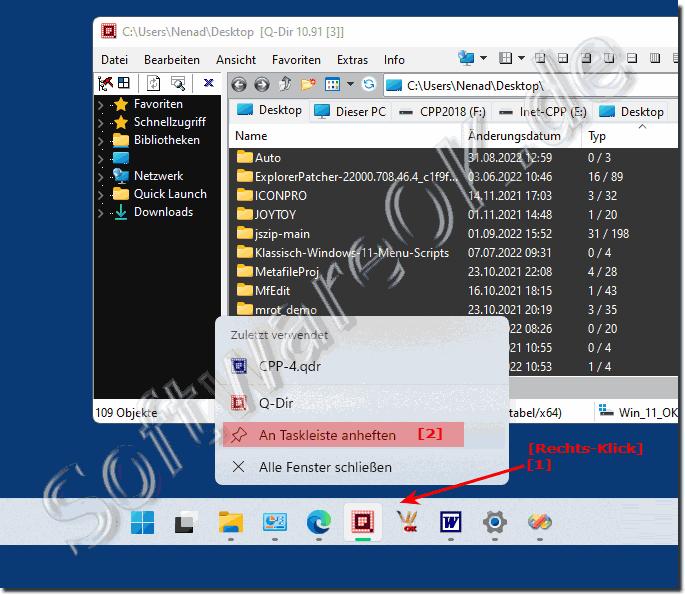Screen dimensions: 685x595
Task: Open the Extras menu
Action: click(352, 60)
